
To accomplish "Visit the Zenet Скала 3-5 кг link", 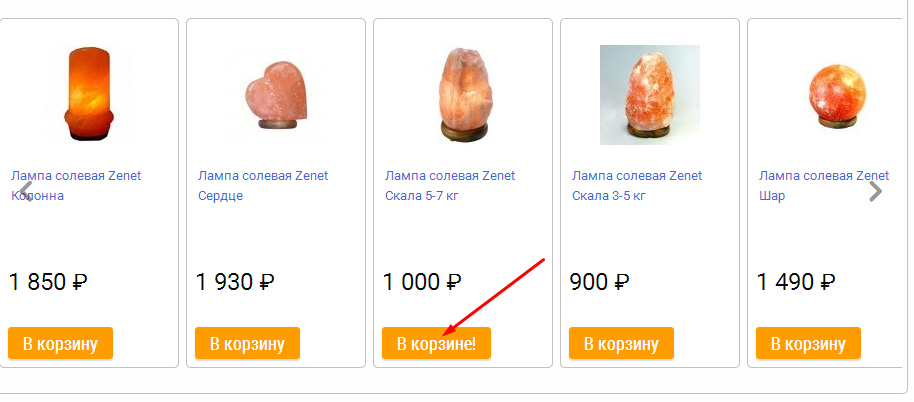I will click(637, 185).
